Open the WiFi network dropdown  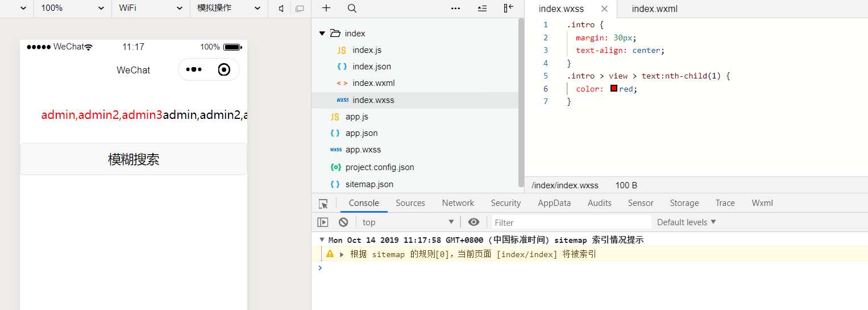coord(150,9)
